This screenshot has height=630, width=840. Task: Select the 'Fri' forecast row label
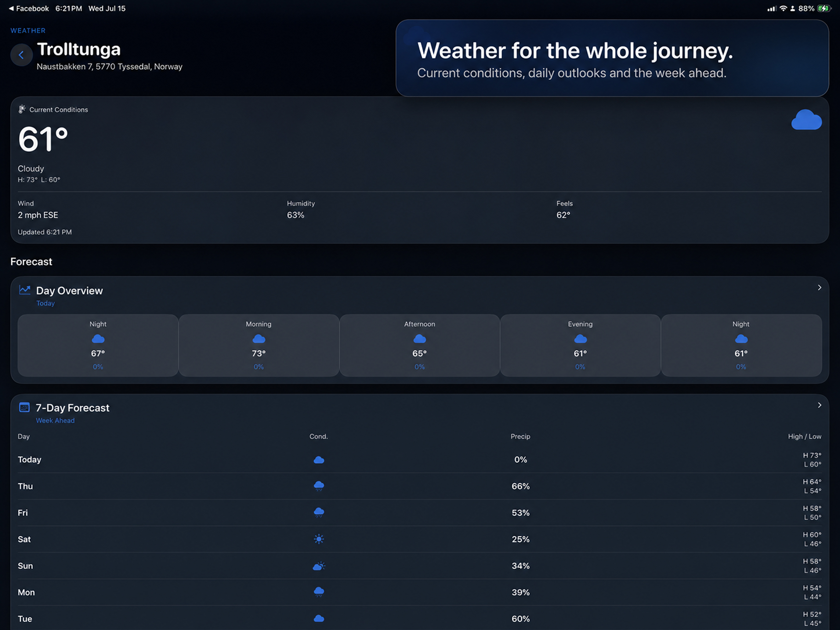(23, 513)
